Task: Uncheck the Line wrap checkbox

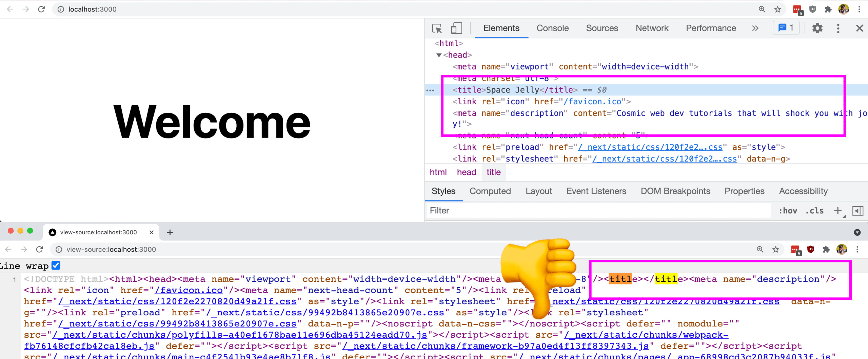Action: pyautogui.click(x=56, y=265)
